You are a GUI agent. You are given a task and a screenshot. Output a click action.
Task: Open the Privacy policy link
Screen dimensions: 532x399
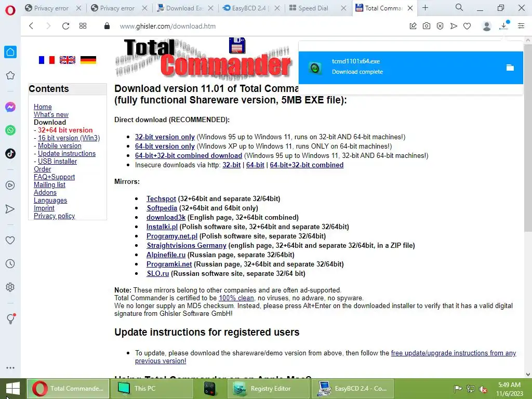(x=54, y=216)
